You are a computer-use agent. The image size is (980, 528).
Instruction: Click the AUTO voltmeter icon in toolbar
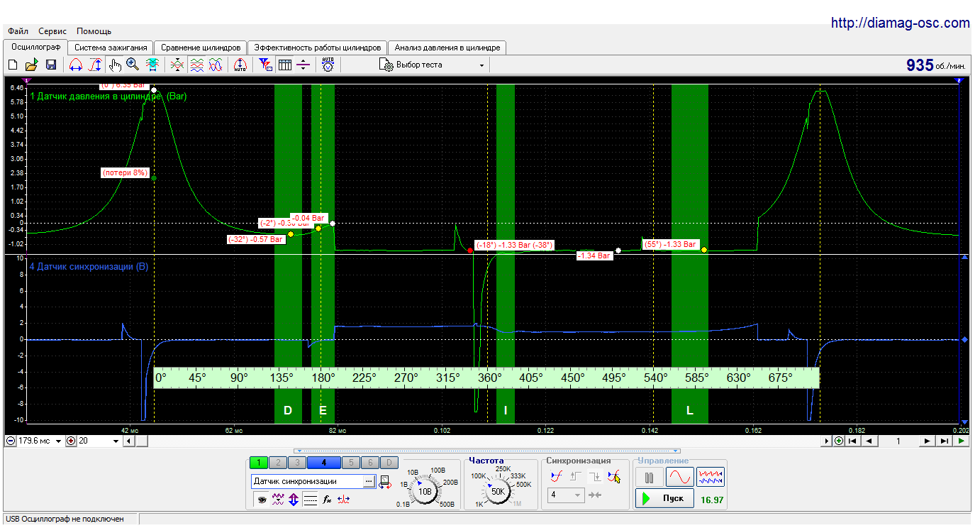[x=328, y=65]
